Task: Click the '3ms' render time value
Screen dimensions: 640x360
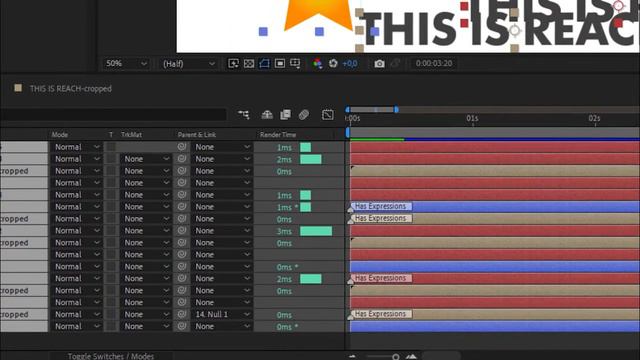Action: [284, 231]
